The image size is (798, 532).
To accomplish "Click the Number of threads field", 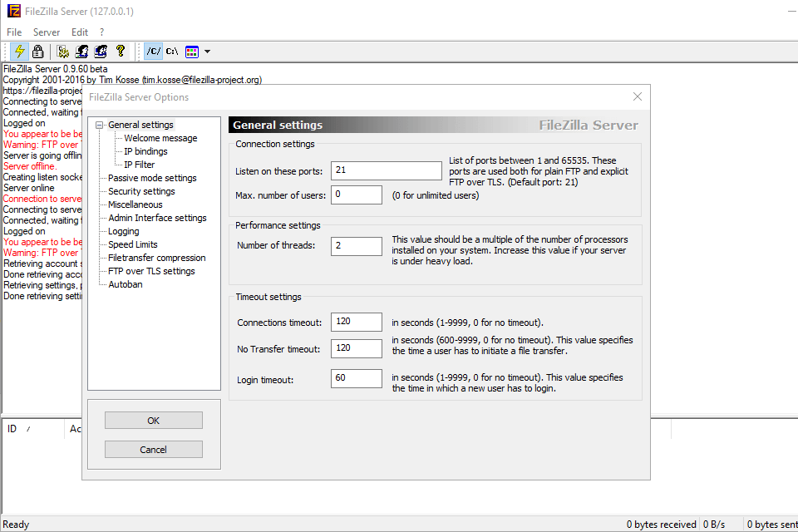I will click(357, 246).
